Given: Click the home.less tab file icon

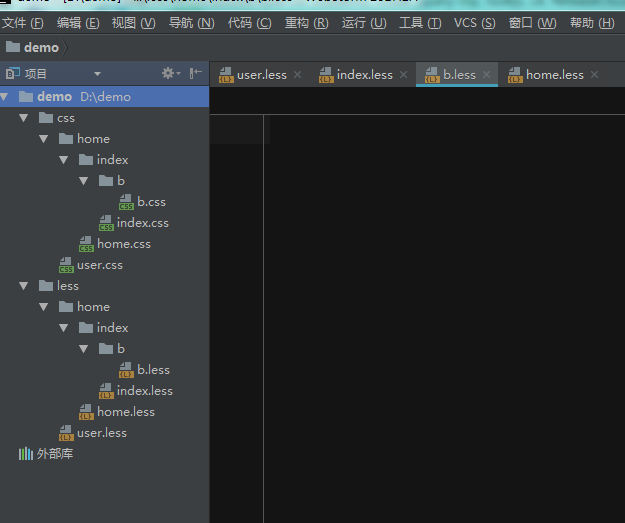Looking at the screenshot, I should coord(515,75).
